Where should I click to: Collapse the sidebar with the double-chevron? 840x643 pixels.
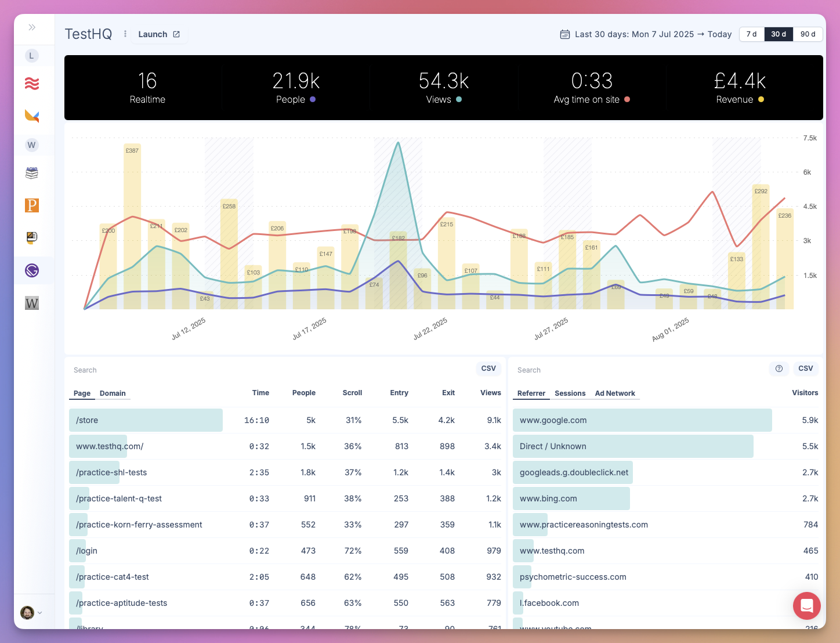click(33, 28)
